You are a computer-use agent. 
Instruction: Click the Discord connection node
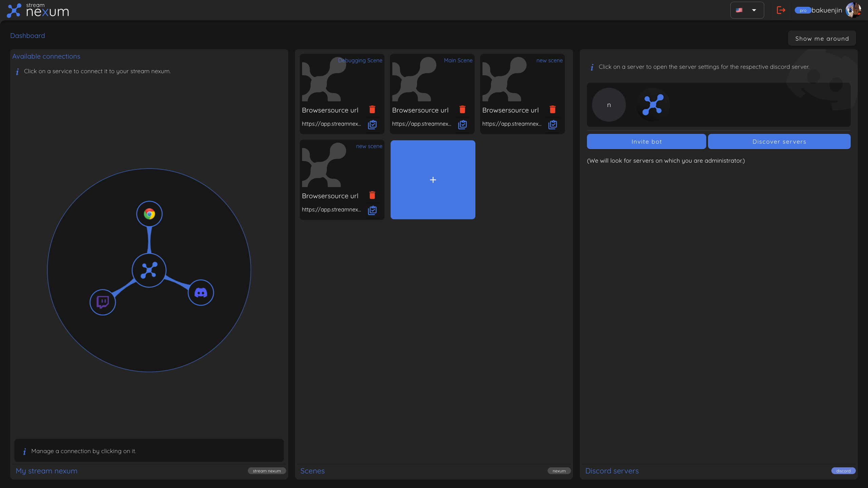coord(201,292)
